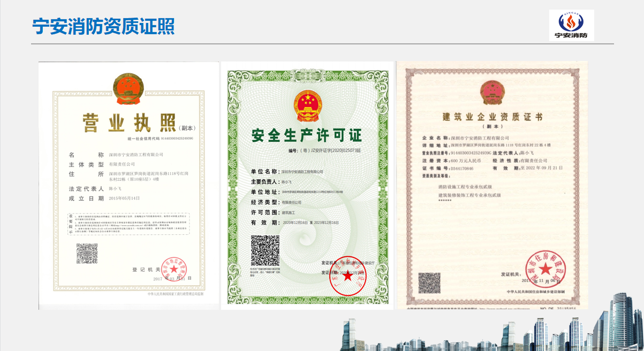Select 陈小飞 beside 法定代表人 on 资质证书
Screen dimensions: 644x351
tap(527, 153)
